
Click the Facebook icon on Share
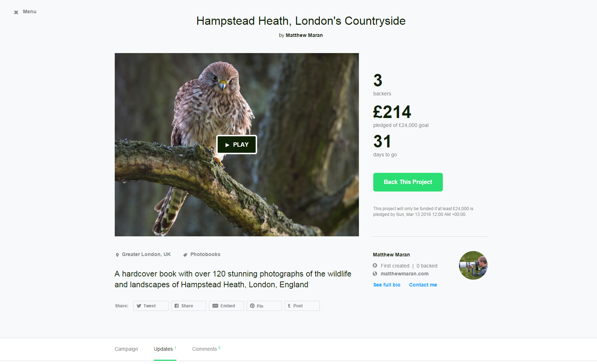176,306
